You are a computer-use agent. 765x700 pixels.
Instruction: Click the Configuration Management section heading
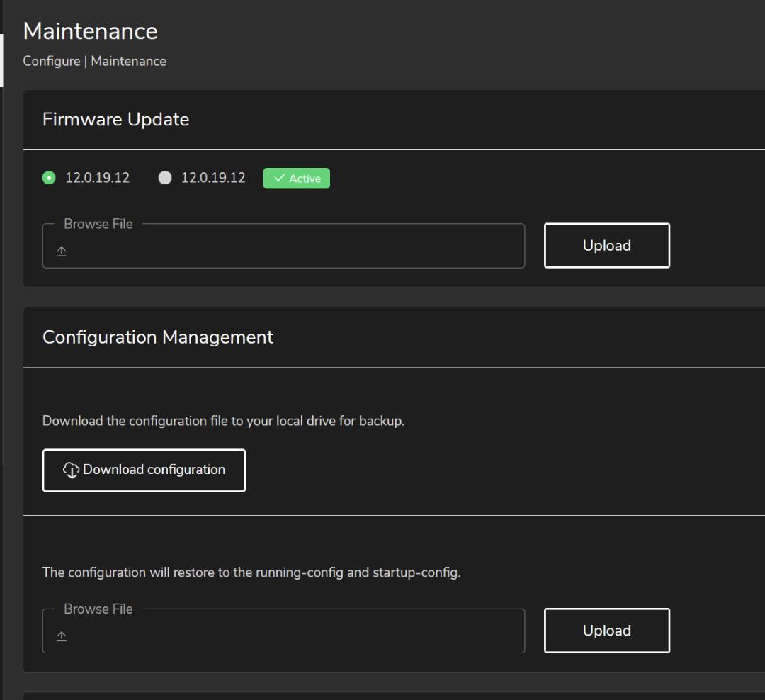[x=157, y=337]
